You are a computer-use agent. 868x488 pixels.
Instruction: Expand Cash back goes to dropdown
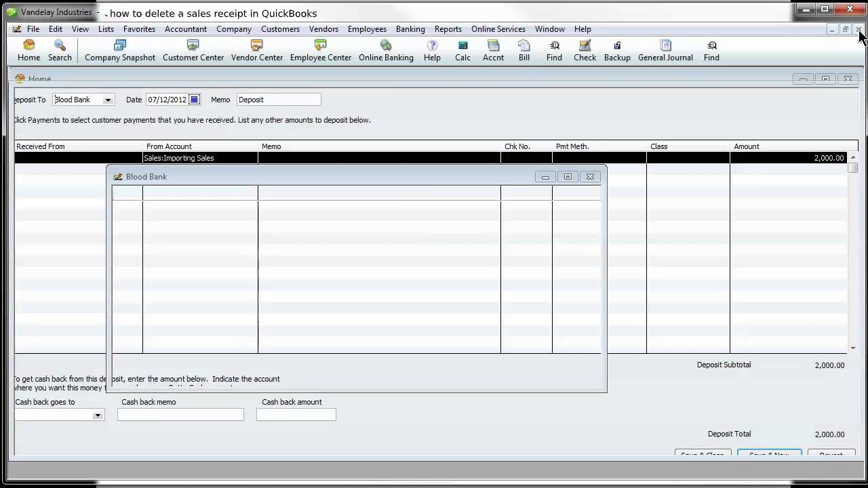pos(98,415)
